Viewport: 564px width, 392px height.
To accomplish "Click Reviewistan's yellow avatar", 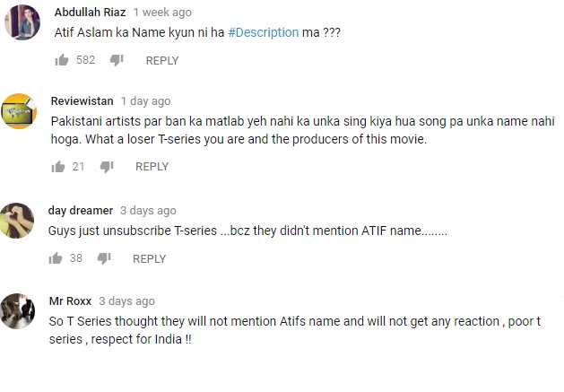I will tap(19, 111).
